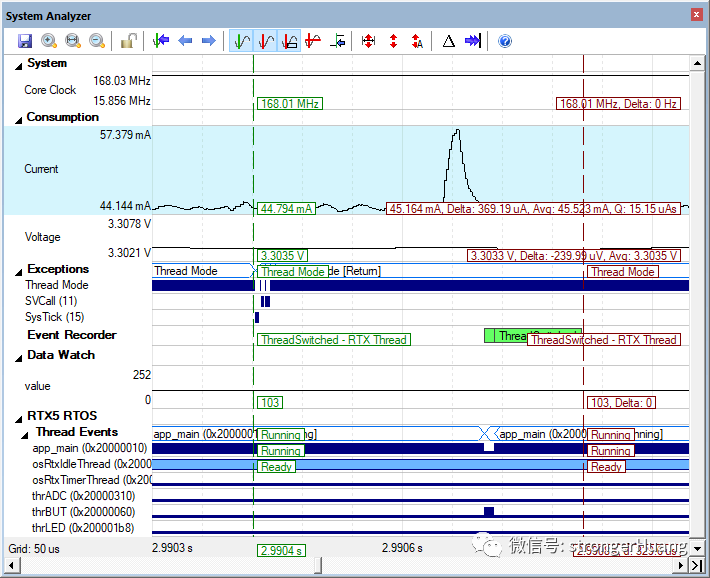Toggle the second highlighted red-arrow cursor button

point(265,41)
